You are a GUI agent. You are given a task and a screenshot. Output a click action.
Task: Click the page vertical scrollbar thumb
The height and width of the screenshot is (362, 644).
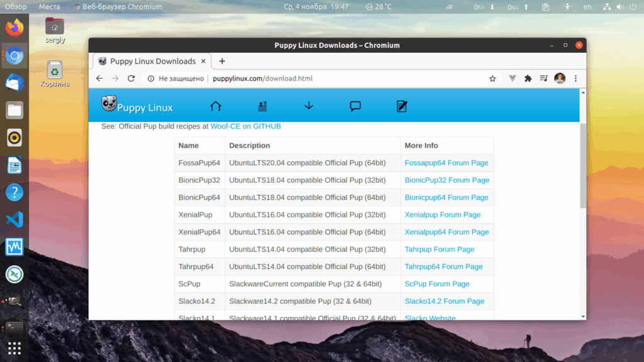(x=583, y=165)
